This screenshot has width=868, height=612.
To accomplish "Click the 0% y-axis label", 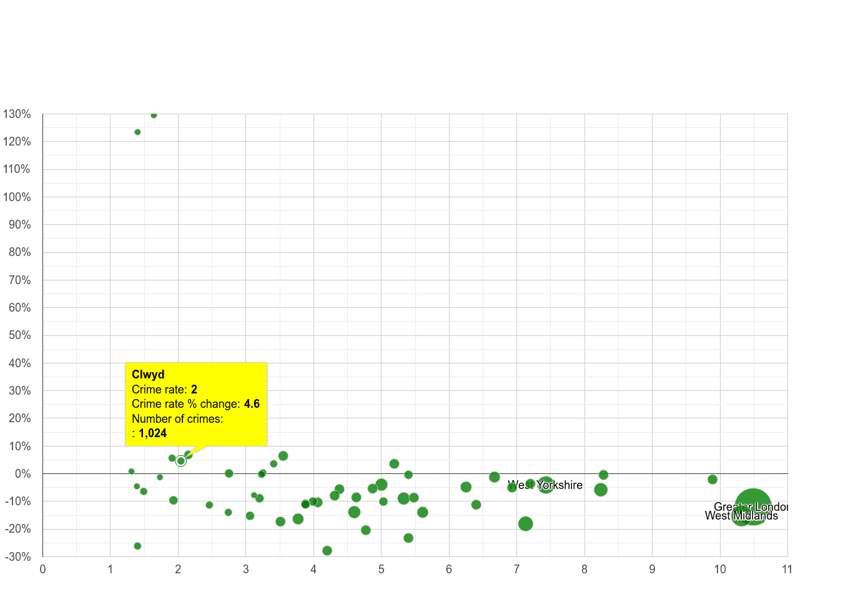I will (x=23, y=474).
